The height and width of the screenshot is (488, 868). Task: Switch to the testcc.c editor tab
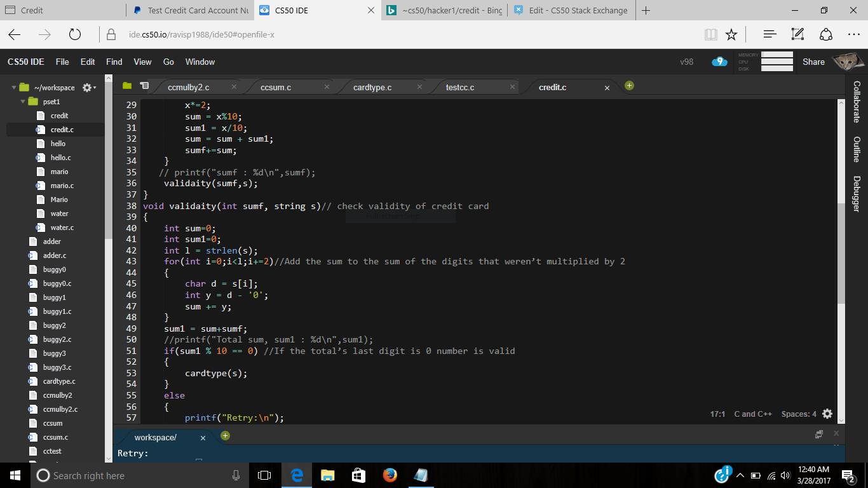coord(460,87)
